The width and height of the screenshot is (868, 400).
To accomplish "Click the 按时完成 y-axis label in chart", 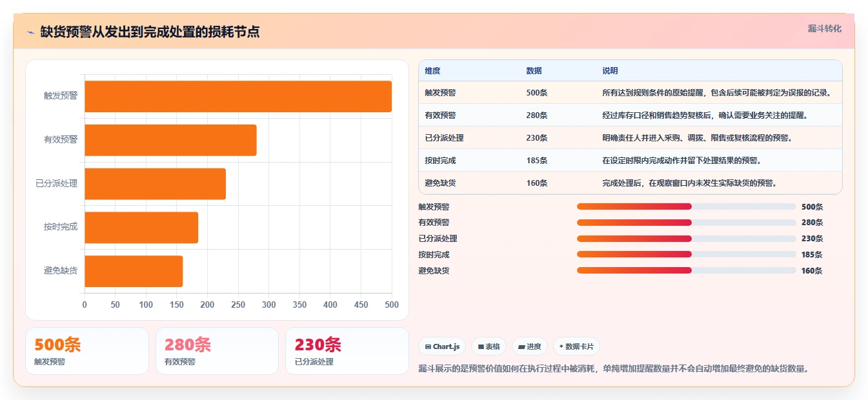I will [61, 227].
